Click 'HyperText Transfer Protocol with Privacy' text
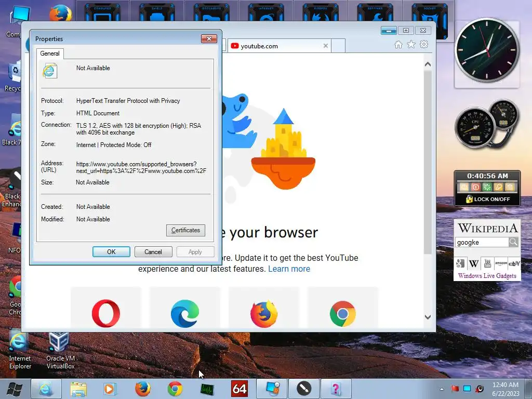 (x=128, y=101)
